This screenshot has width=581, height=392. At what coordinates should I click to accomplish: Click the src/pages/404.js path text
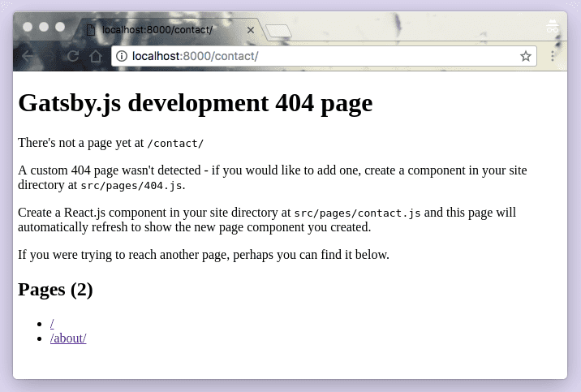(x=131, y=185)
